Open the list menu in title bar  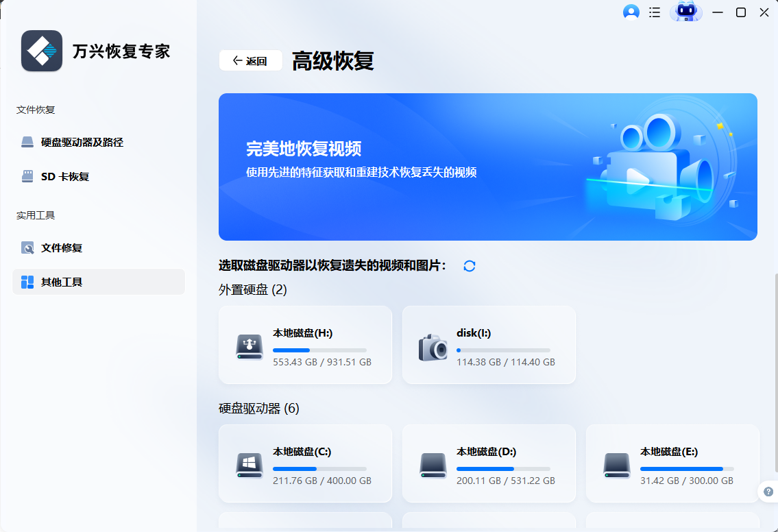pos(654,12)
